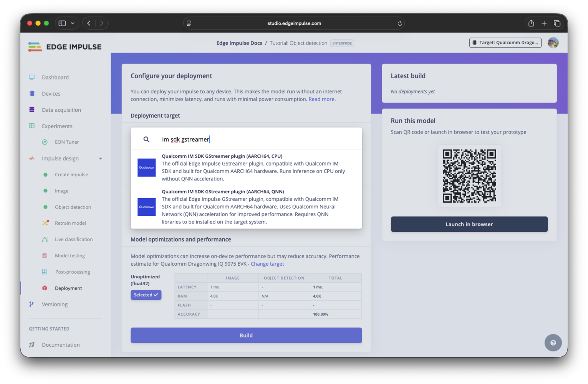This screenshot has height=384, width=588.
Task: Click the deployment search magnifier icon
Action: [x=146, y=139]
